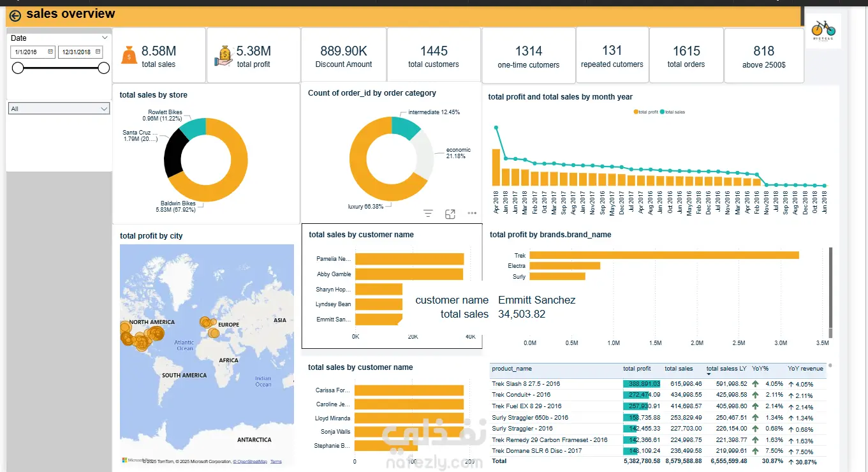Click orange total profit legend marker

(x=636, y=112)
